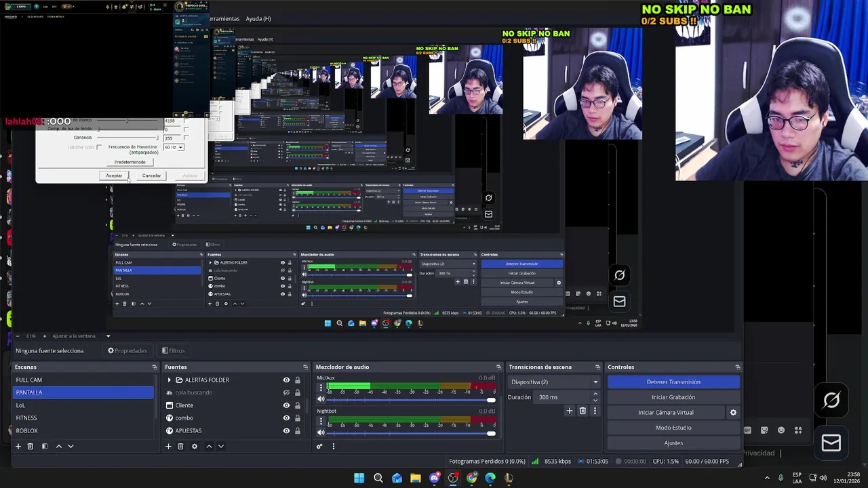Screen dimensions: 868x488
Task: Increase Duración with the up arrow
Action: 595,394
